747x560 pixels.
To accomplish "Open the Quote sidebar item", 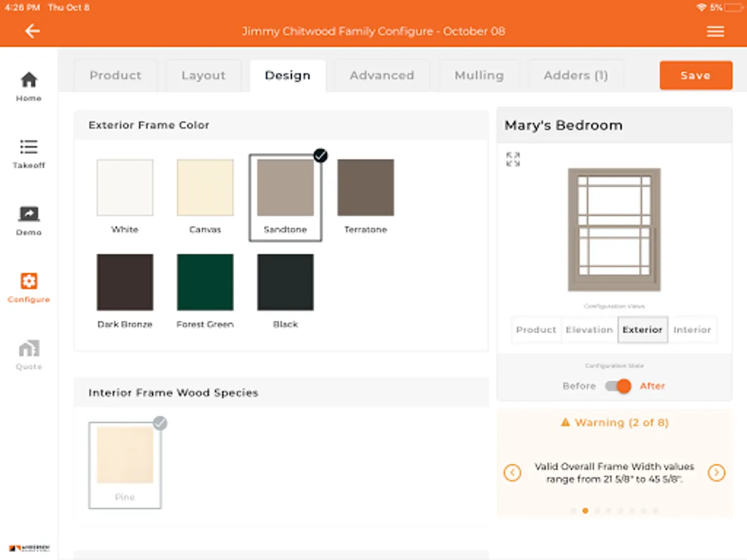I will pos(29,355).
